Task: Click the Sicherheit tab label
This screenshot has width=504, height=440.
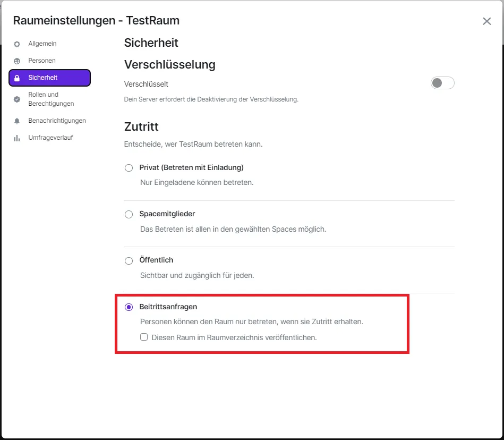Action: (x=43, y=78)
